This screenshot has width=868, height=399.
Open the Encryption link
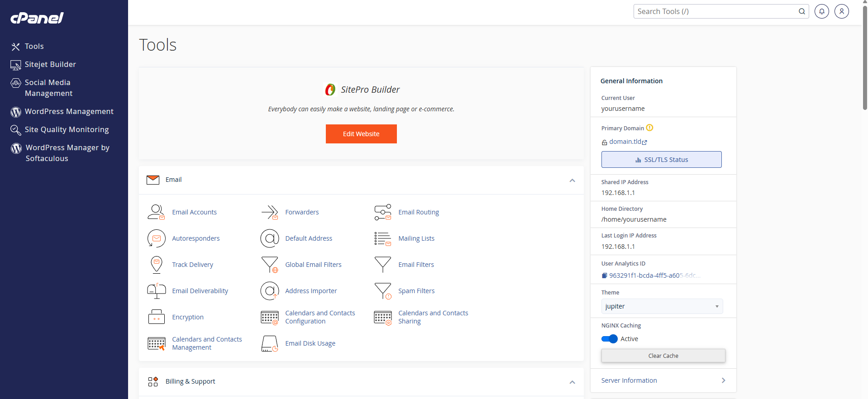coord(188,317)
